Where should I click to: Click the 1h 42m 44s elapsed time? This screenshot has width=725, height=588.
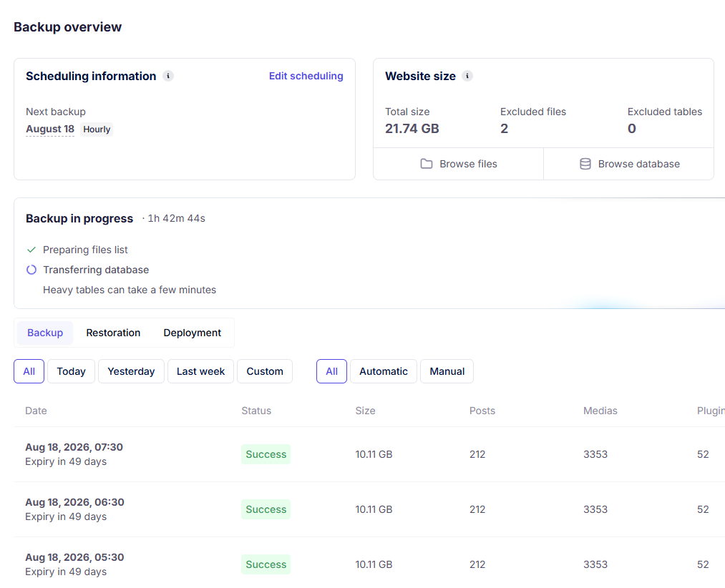[176, 218]
